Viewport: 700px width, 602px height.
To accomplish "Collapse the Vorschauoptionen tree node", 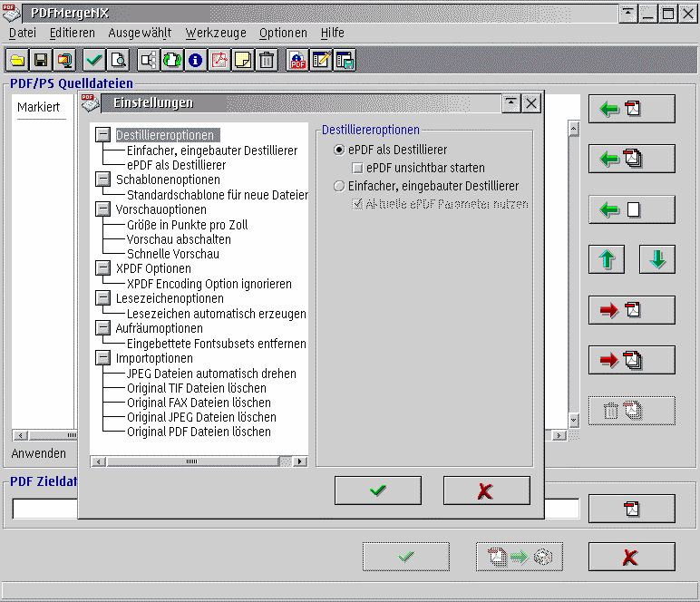I will (x=103, y=209).
